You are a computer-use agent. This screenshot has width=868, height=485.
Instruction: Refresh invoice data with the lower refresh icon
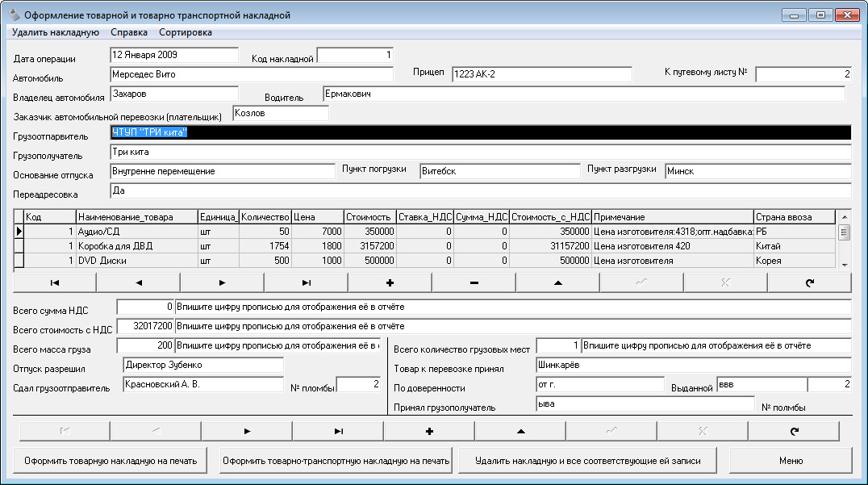tap(794, 431)
